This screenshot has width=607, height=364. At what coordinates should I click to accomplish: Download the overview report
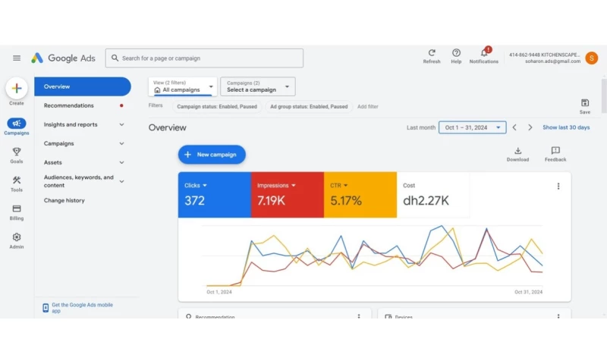[x=517, y=152]
